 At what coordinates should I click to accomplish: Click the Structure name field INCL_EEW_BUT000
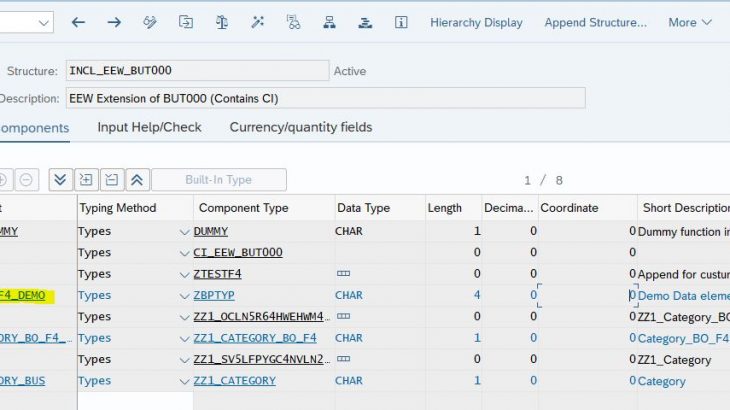pos(197,71)
